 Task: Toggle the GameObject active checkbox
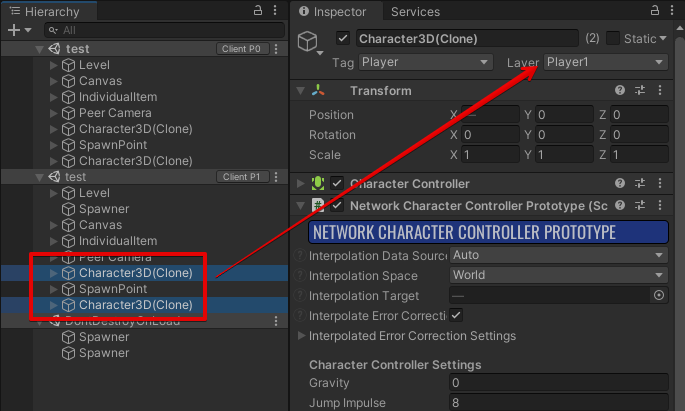point(343,38)
